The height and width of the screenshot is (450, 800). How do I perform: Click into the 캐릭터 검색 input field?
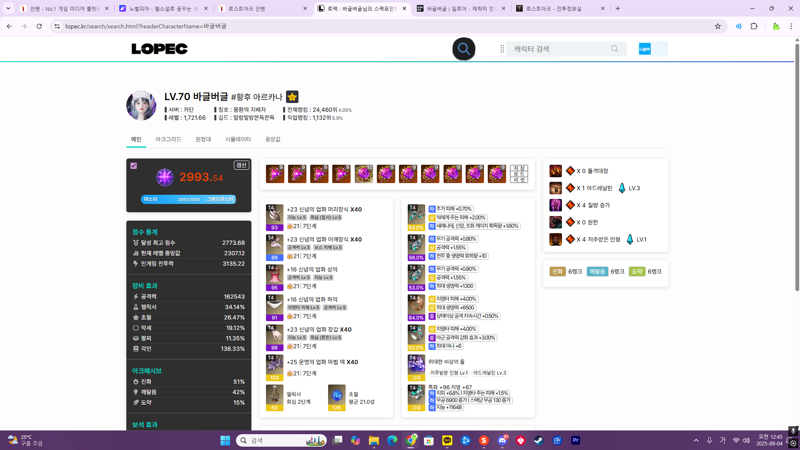pyautogui.click(x=560, y=49)
